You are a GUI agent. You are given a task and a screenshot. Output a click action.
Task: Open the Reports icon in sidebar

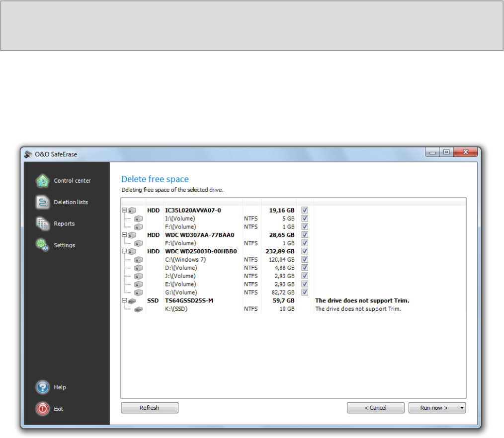point(43,223)
